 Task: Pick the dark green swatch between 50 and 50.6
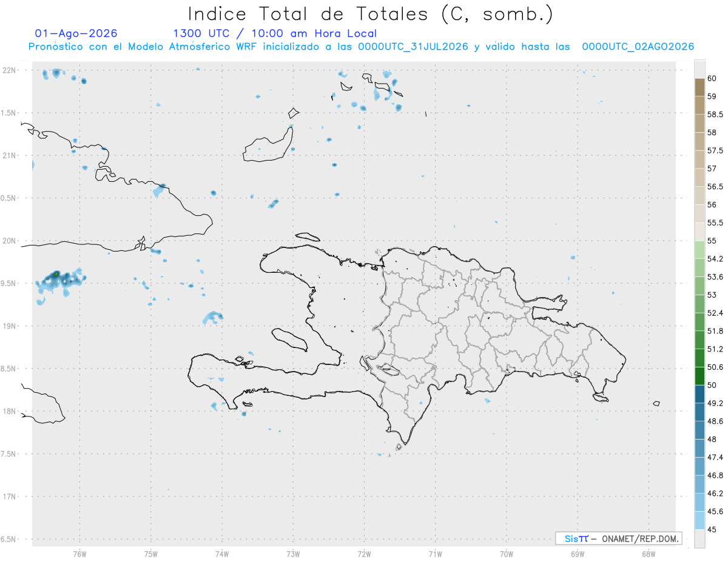tap(699, 376)
